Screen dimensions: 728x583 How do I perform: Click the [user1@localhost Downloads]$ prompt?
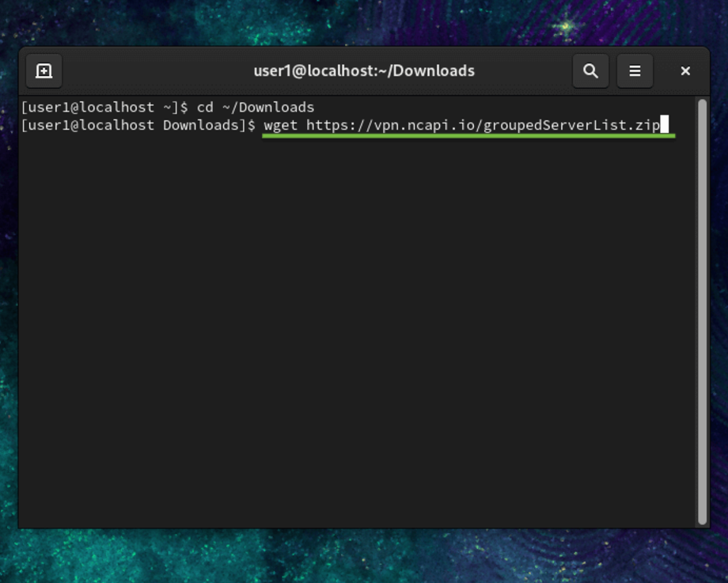coord(138,125)
